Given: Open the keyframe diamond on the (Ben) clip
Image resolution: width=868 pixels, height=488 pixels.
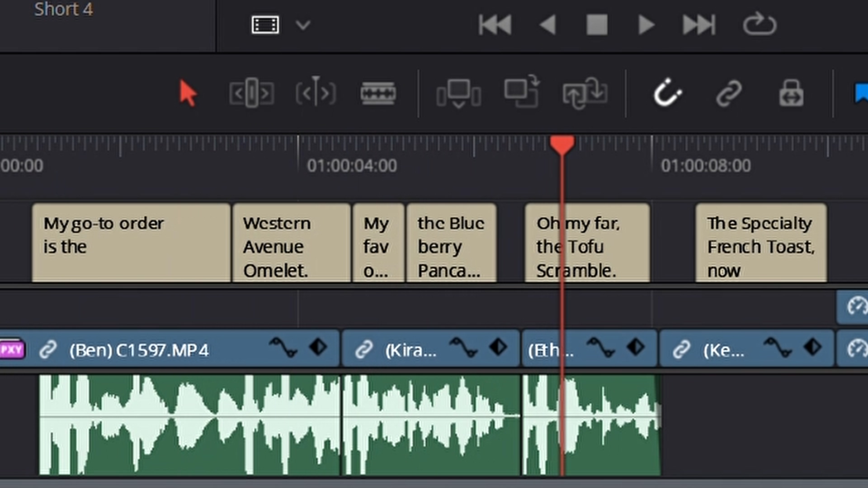Looking at the screenshot, I should (318, 347).
